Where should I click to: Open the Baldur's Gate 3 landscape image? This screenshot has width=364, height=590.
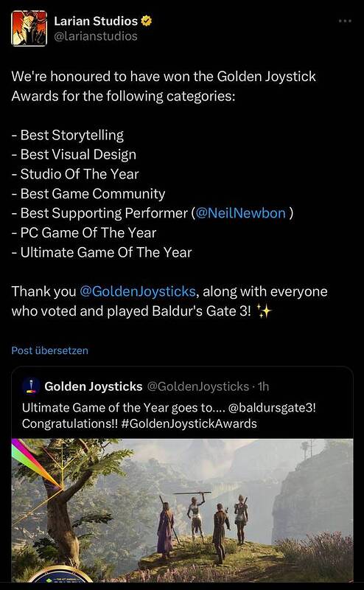(182, 510)
